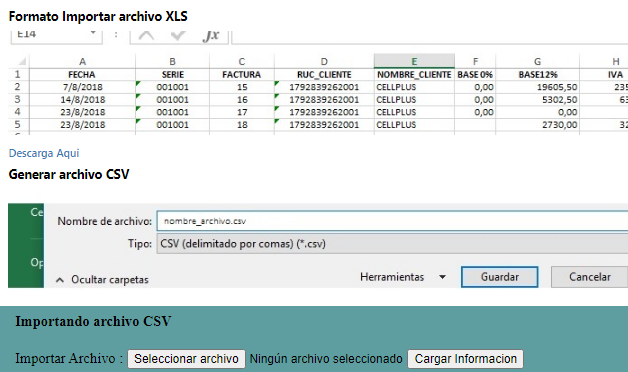628x372 pixels.
Task: Click the Nombre de archivo input field
Action: [x=392, y=221]
